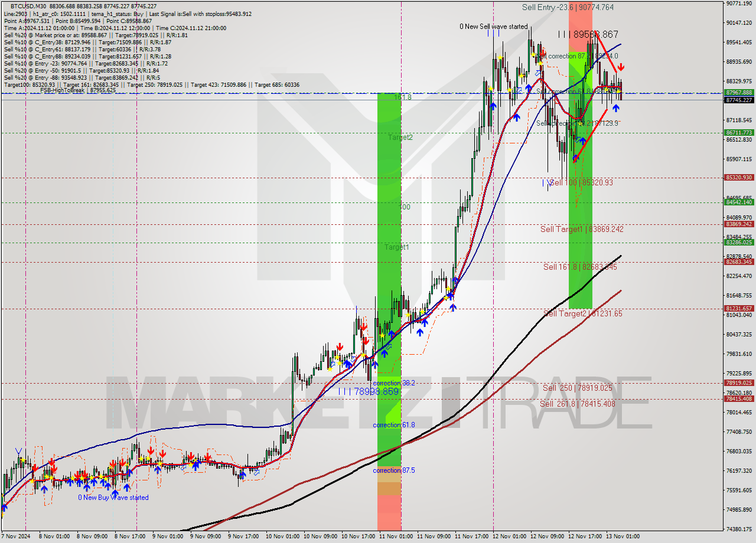Click the '| | | 78998.859' blue label
Viewport: 756px width, 543px height.
click(369, 391)
